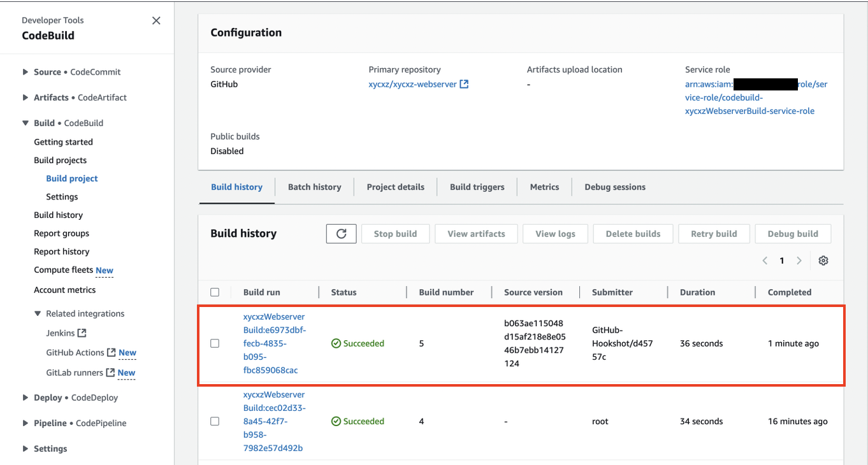Open GitLab runners integration
The image size is (868, 465).
click(76, 373)
